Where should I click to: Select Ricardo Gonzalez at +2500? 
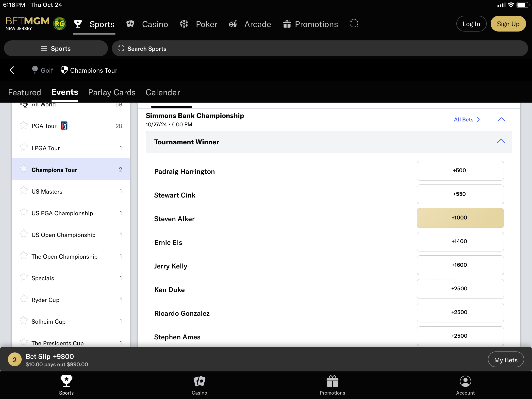click(x=460, y=312)
